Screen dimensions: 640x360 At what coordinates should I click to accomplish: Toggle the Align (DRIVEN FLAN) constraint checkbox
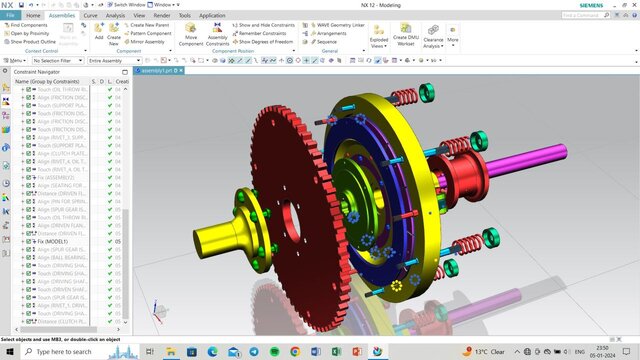(29, 225)
